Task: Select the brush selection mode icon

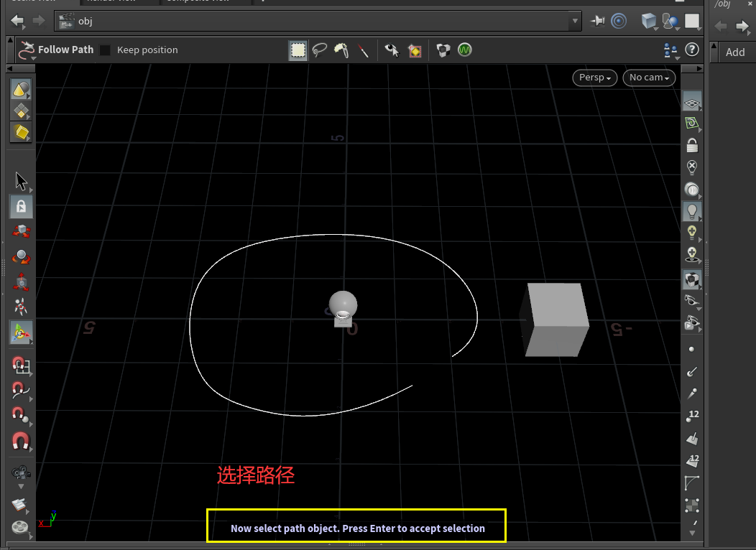Action: coord(341,50)
